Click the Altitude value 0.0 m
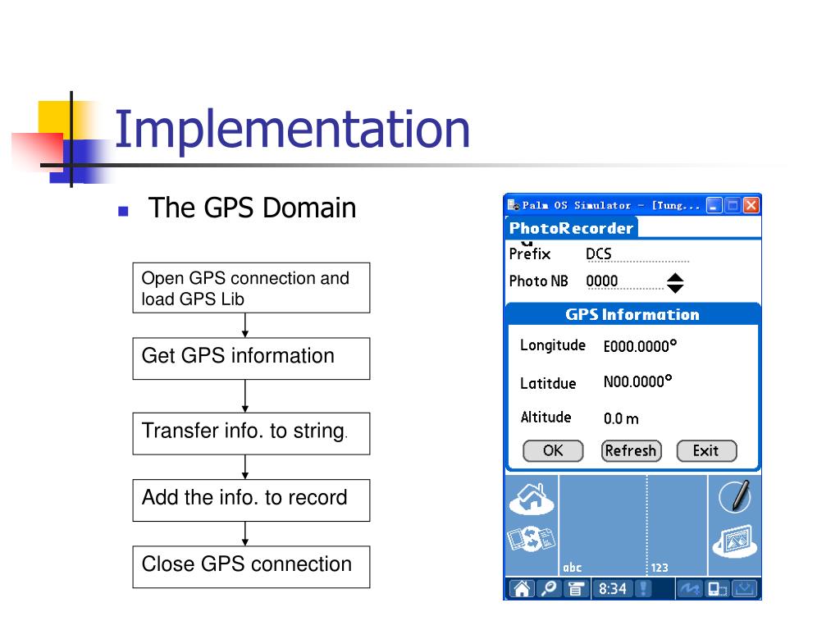This screenshot has height=630, width=840. 621,418
